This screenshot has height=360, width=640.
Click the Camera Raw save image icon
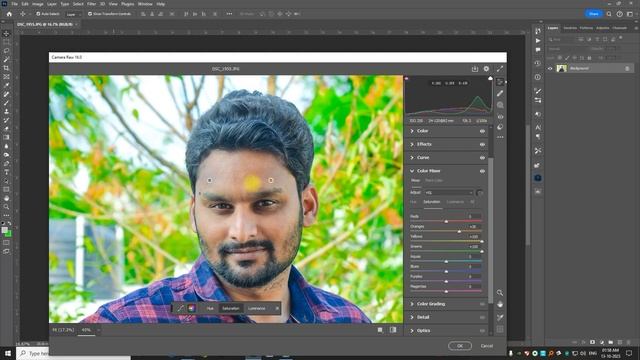475,69
